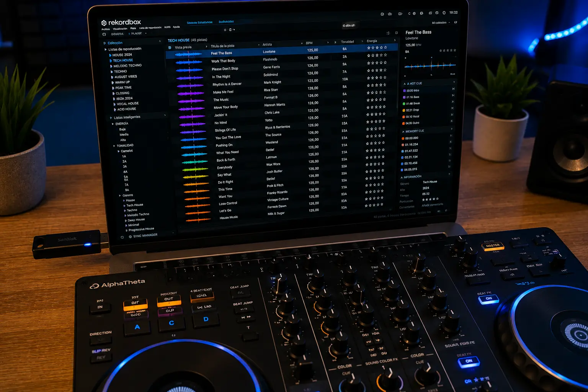Collapse the TONALIDAD smart list group
Image resolution: width=588 pixels, height=392 pixels.
coord(114,146)
